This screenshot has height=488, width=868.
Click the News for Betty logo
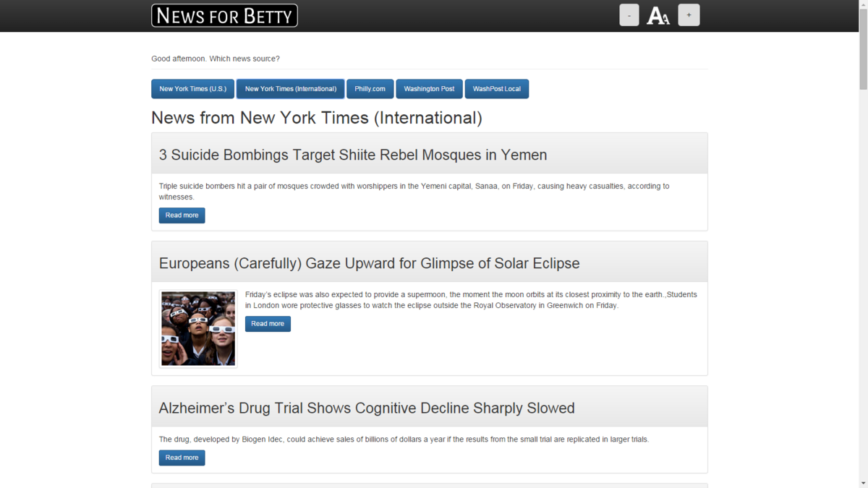click(x=224, y=15)
